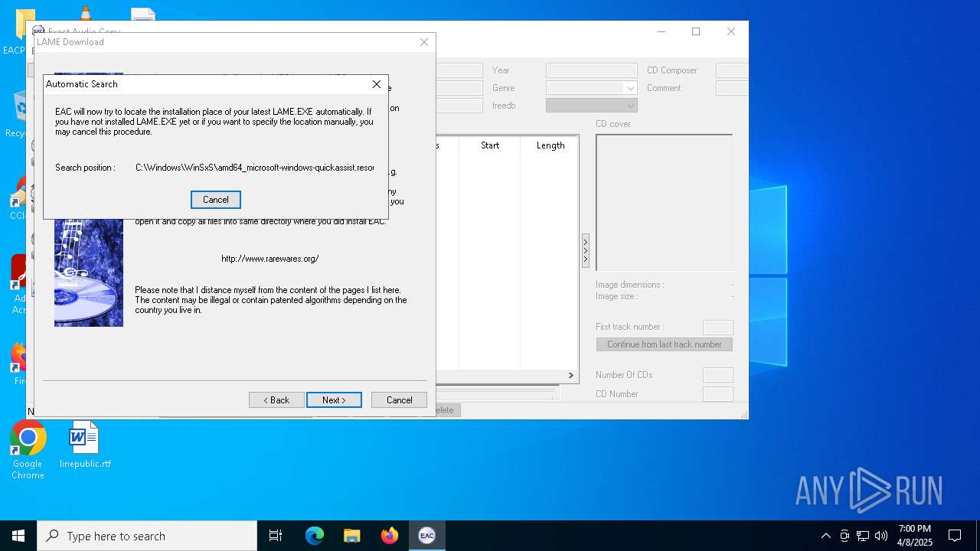Click the panel collapse arrows handle
The image size is (980, 551).
pos(586,250)
